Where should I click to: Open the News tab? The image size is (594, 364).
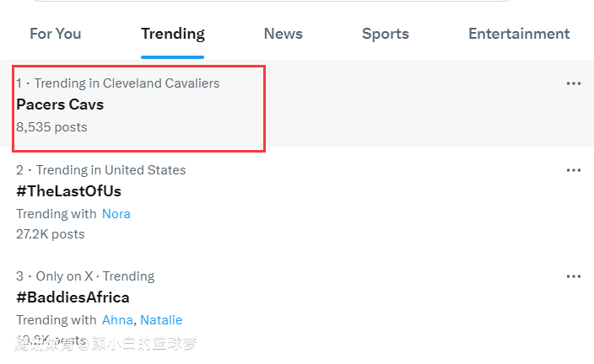click(x=283, y=34)
